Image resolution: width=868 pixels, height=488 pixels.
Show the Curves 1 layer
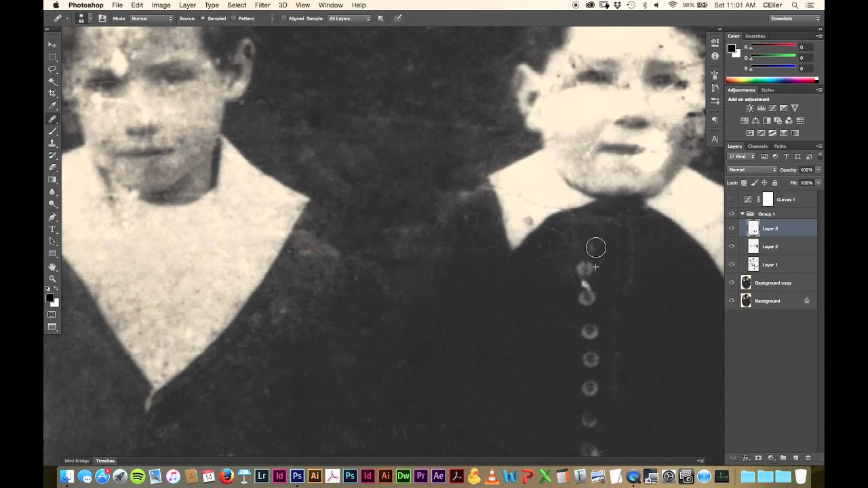click(731, 199)
